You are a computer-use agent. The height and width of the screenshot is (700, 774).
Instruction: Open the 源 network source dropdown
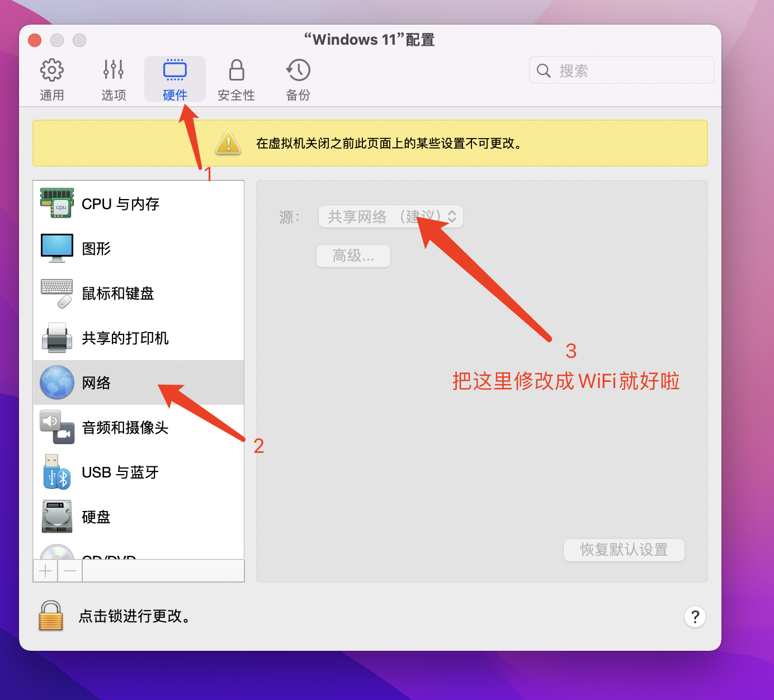click(390, 216)
